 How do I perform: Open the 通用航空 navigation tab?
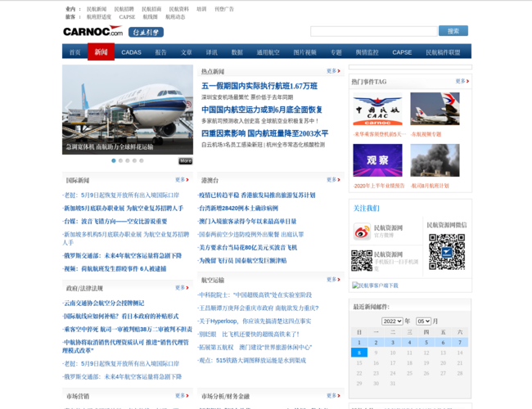point(268,52)
